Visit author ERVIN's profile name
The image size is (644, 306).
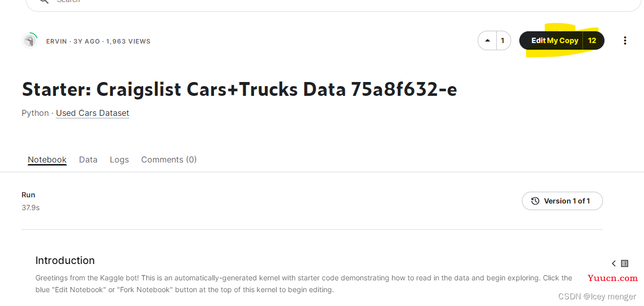coord(56,41)
